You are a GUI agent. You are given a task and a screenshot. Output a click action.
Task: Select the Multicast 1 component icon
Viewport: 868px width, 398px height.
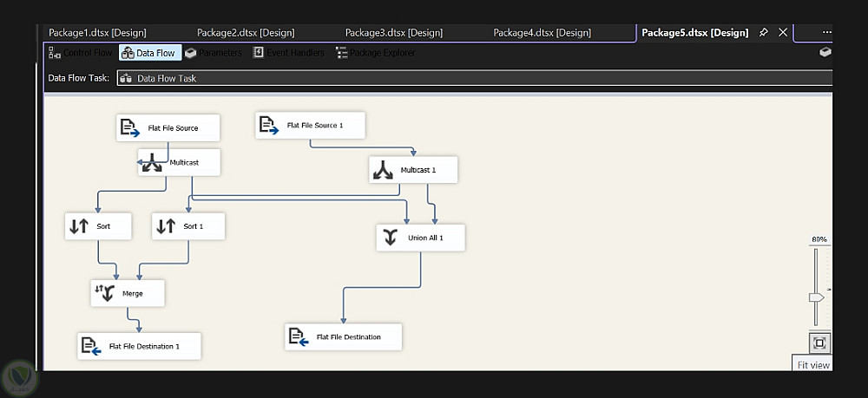pyautogui.click(x=384, y=170)
